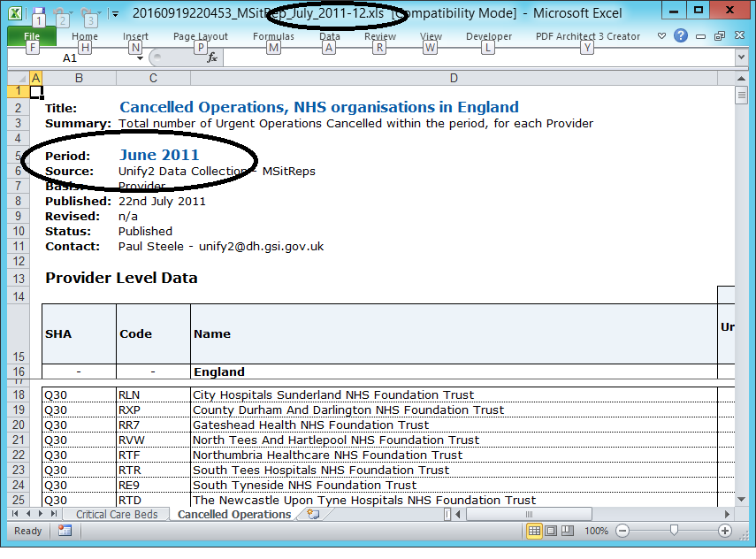Go to the last sheet tab
The height and width of the screenshot is (559, 756).
[54, 514]
